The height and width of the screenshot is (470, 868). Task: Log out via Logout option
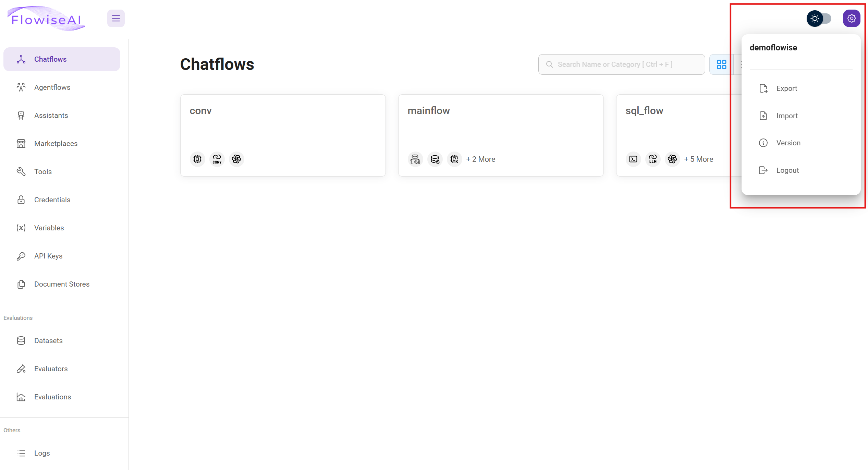point(787,170)
